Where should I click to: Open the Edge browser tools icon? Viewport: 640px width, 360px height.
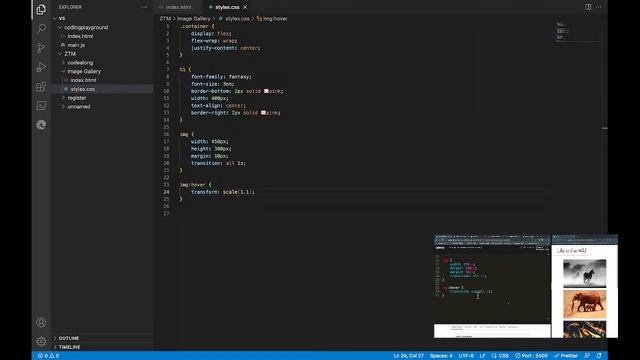pyautogui.click(x=41, y=125)
